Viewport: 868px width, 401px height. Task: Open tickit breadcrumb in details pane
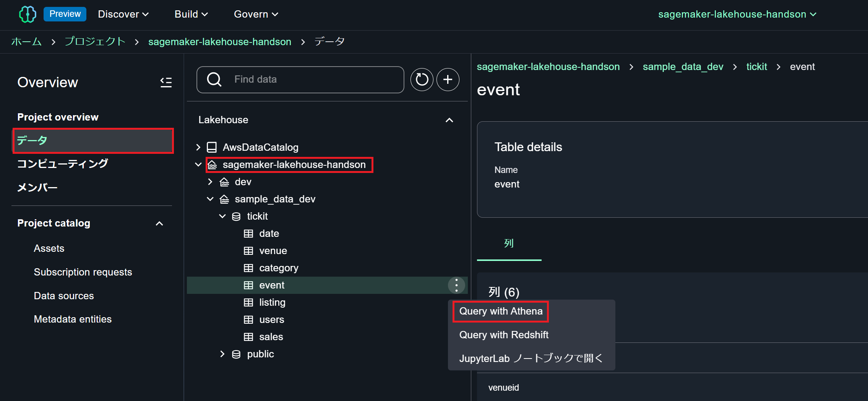point(756,67)
